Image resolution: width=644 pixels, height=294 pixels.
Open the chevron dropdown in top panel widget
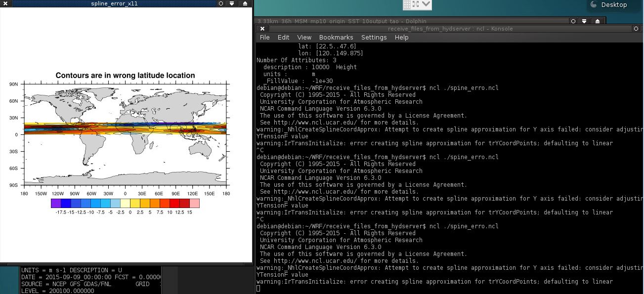pos(426,4)
